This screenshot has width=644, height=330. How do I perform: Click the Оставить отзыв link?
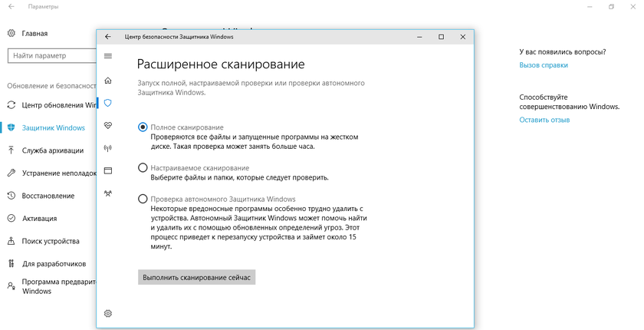click(x=544, y=120)
